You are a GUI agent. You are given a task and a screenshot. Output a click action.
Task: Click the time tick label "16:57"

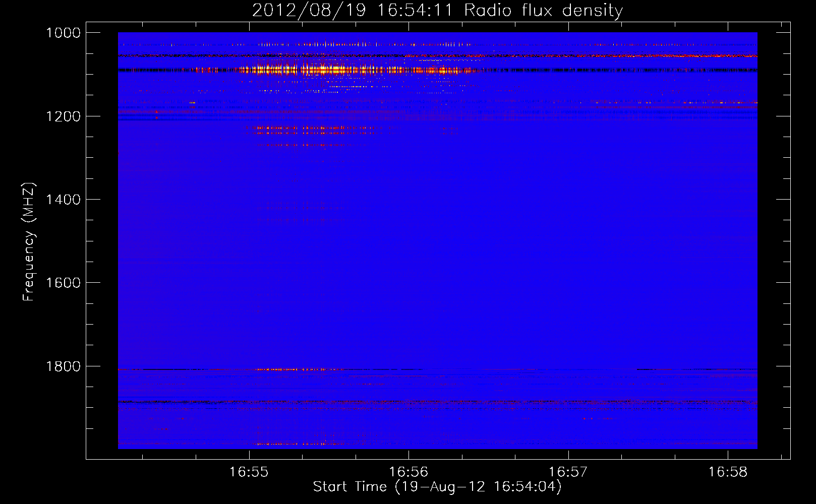[568, 472]
